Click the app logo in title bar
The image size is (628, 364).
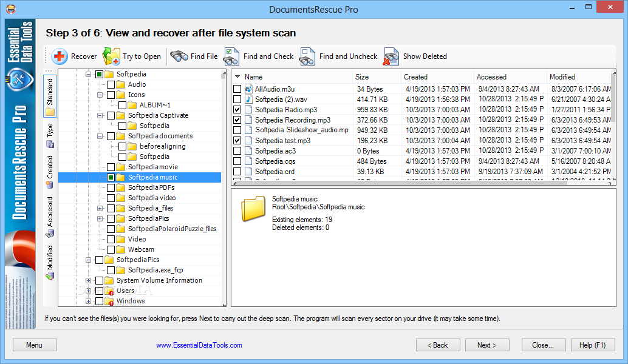(11, 9)
